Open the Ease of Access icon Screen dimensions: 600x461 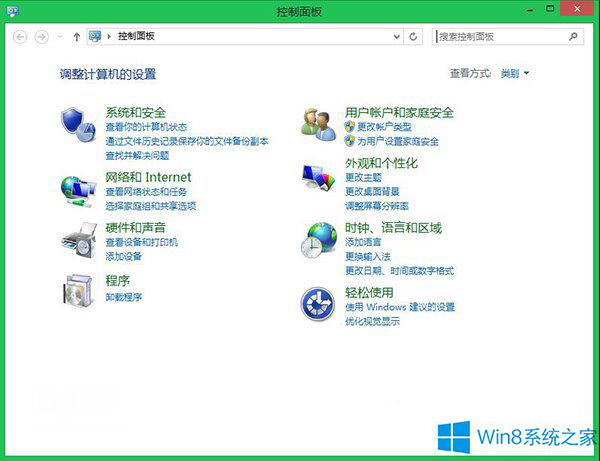click(x=318, y=304)
